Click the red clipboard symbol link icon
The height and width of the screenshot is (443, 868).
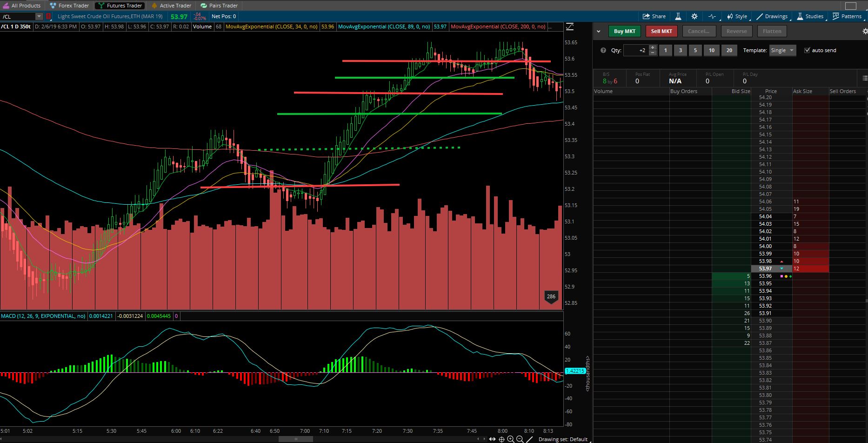(48, 17)
